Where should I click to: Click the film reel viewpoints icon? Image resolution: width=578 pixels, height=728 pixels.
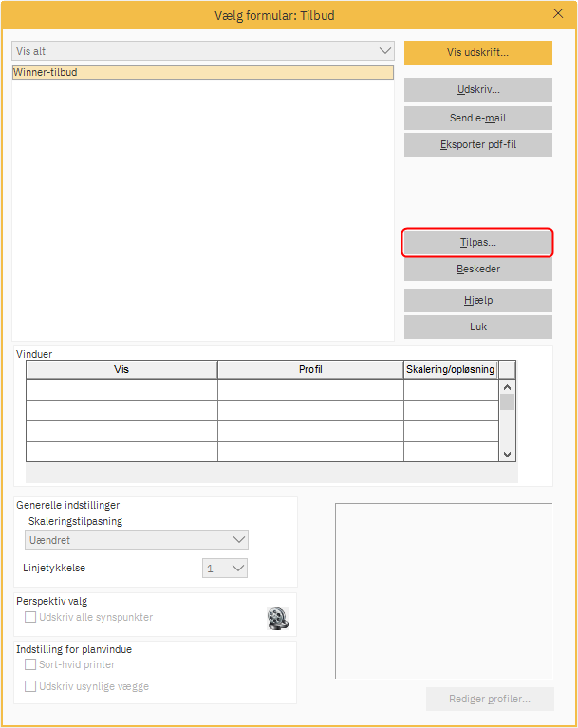[278, 619]
